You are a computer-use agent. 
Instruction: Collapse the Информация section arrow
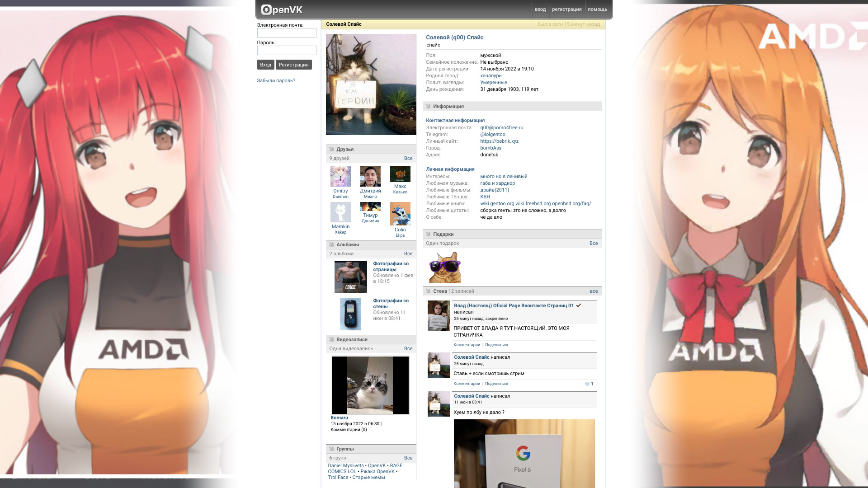tap(428, 106)
